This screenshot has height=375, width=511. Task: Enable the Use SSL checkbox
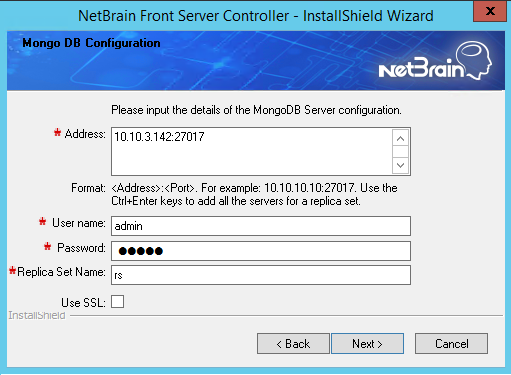117,302
